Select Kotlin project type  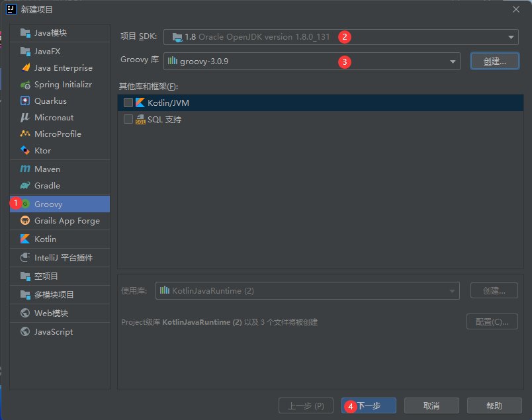pyautogui.click(x=60, y=239)
